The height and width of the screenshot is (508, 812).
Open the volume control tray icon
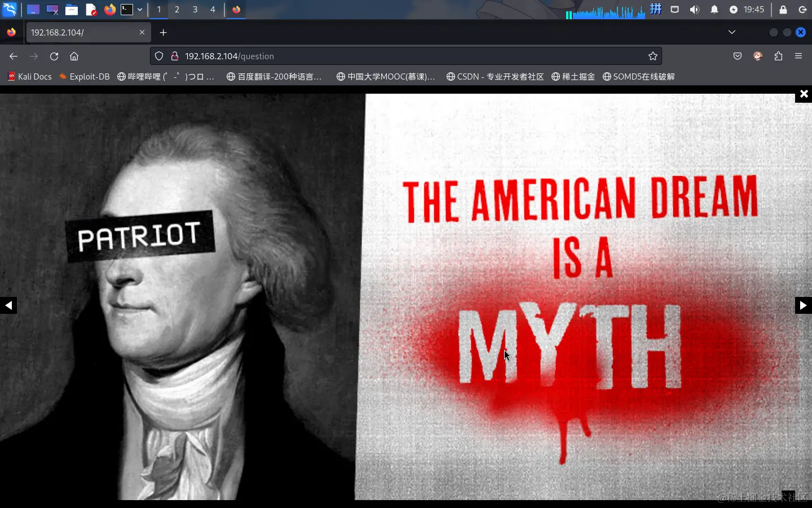(x=694, y=10)
